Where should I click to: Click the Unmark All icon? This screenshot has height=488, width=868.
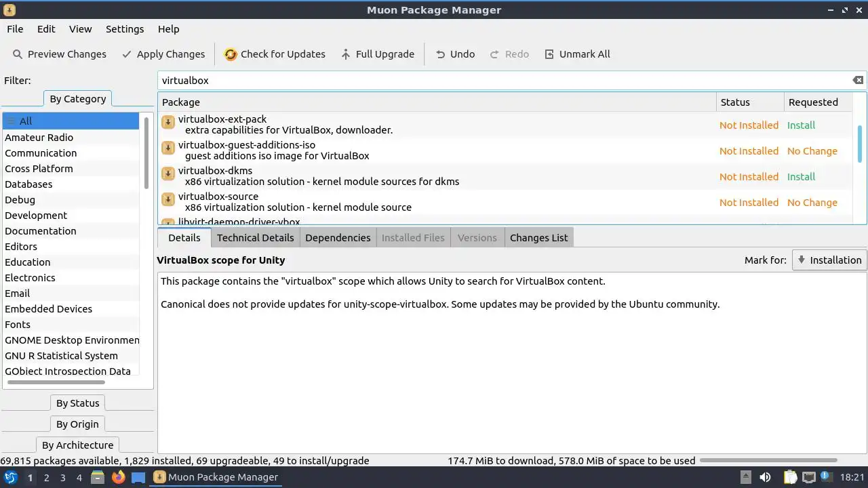[549, 54]
